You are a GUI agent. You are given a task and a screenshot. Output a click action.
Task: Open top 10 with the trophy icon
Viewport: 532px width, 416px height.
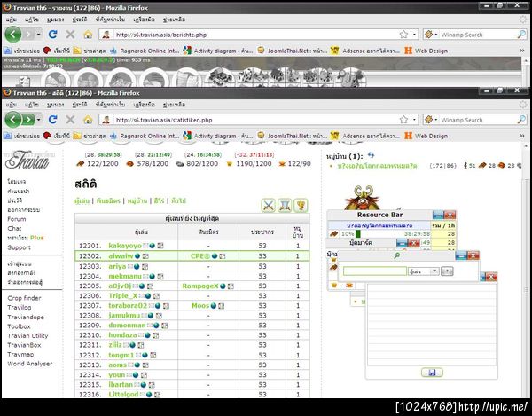click(x=301, y=205)
